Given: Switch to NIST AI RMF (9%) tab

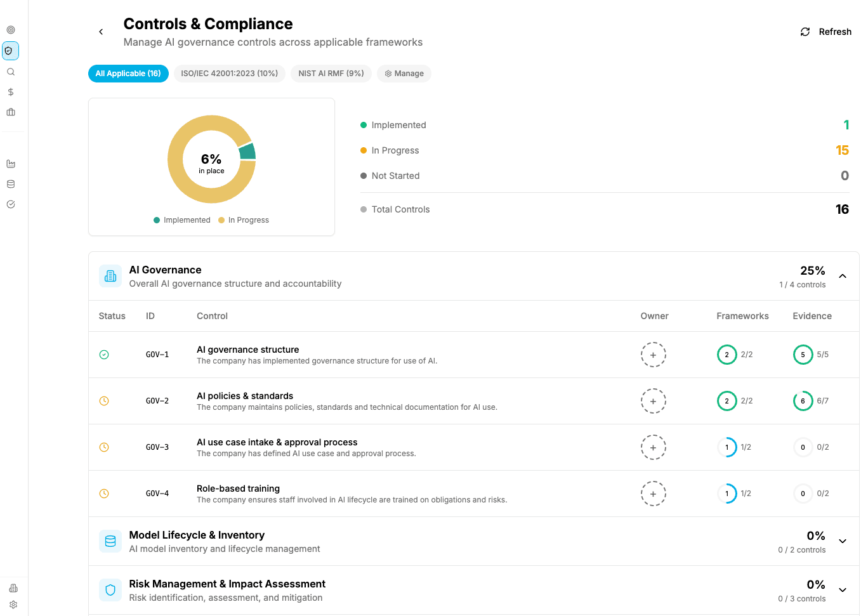Looking at the screenshot, I should [x=331, y=74].
